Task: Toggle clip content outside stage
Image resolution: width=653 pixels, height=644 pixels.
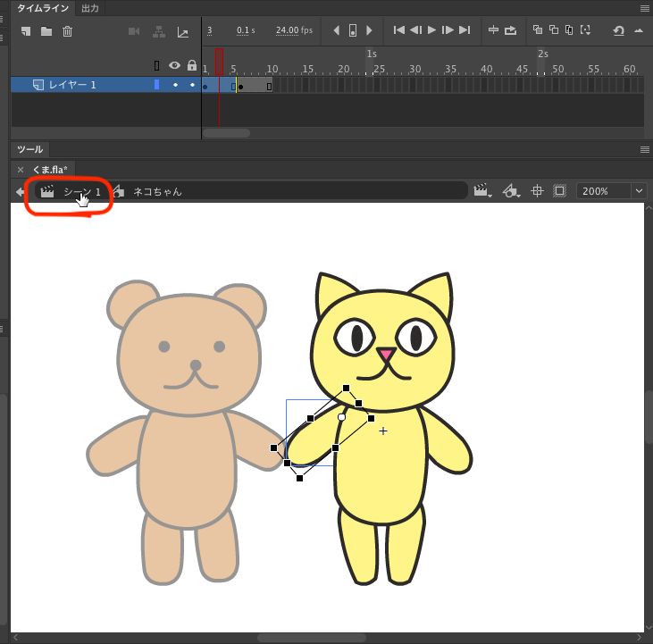Action: pyautogui.click(x=559, y=191)
